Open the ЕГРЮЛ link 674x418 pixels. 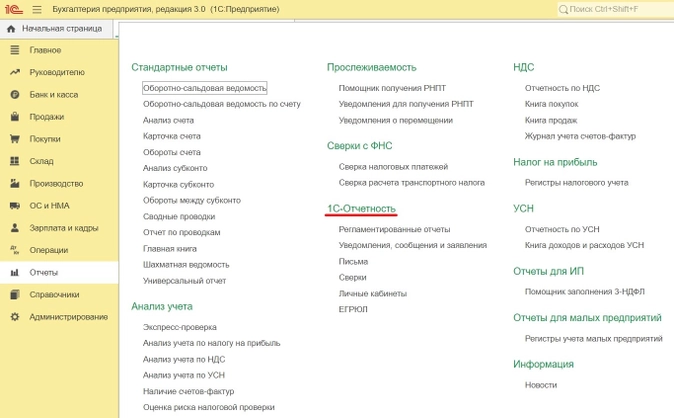(x=353, y=310)
